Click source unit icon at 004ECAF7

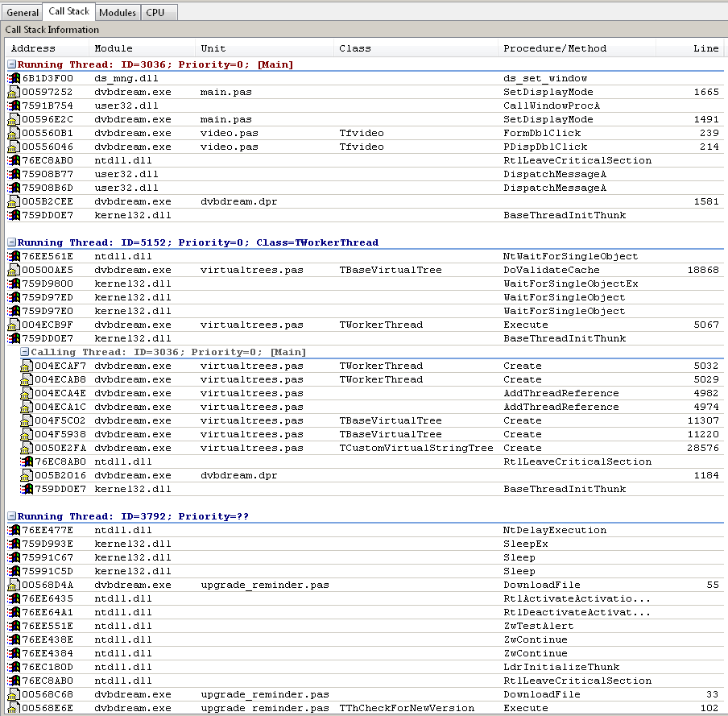pyautogui.click(x=27, y=366)
